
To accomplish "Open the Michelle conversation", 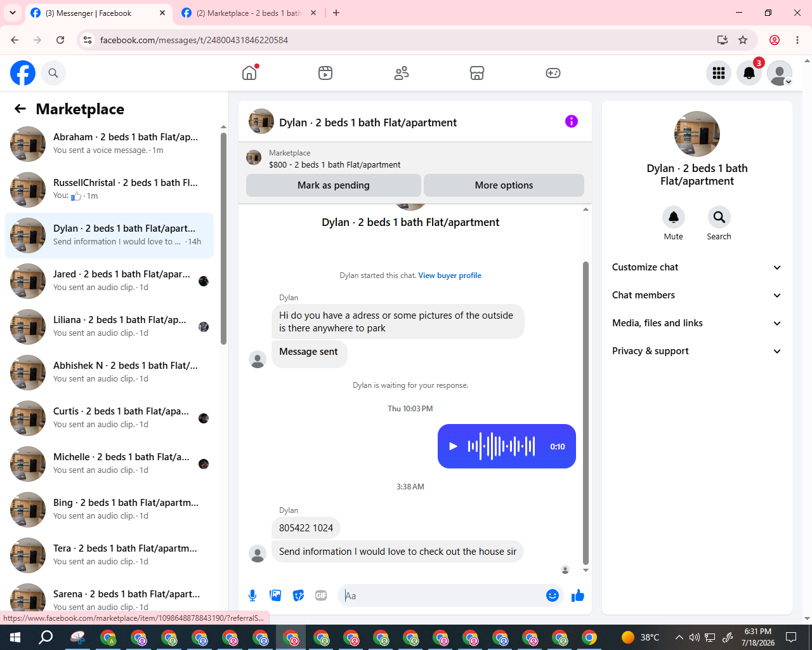I will click(109, 464).
